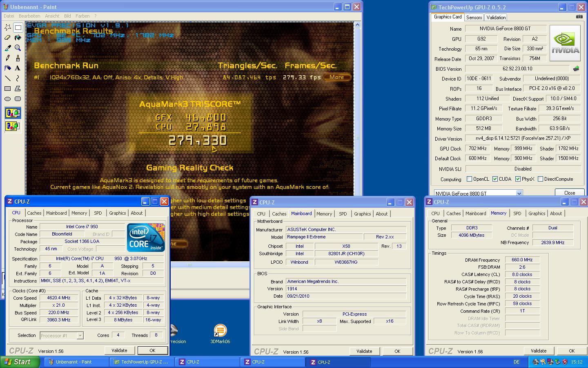Choose the Curve tool in Paint
Screen dimensions: 588x368
click(x=18, y=79)
